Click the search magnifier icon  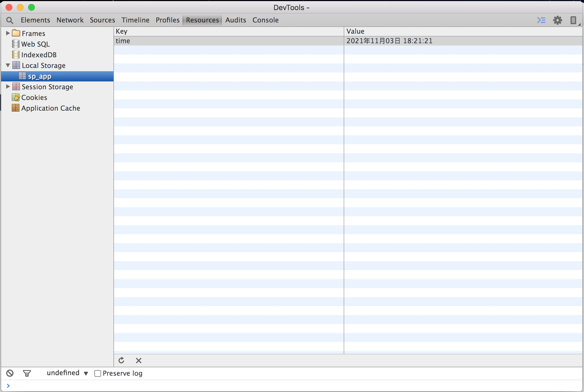click(10, 20)
